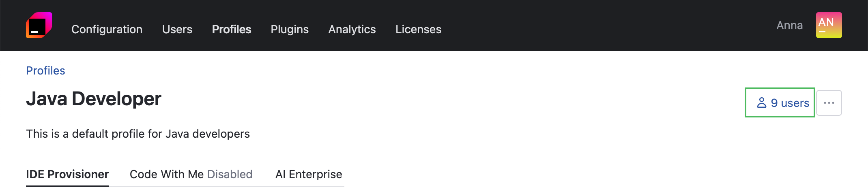This screenshot has width=868, height=196.
Task: Click the empty area of the top navigation bar
Action: click(x=608, y=25)
